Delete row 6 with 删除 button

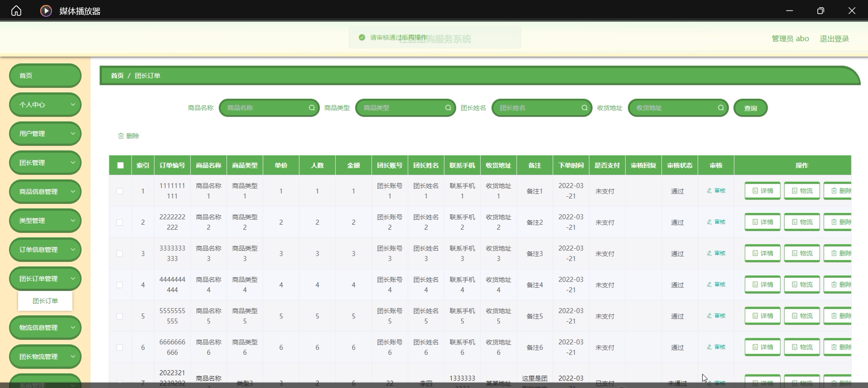click(x=838, y=347)
